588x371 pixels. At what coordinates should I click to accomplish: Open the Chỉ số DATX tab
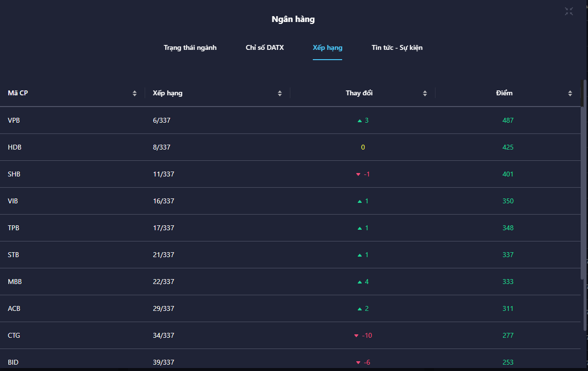click(x=264, y=48)
